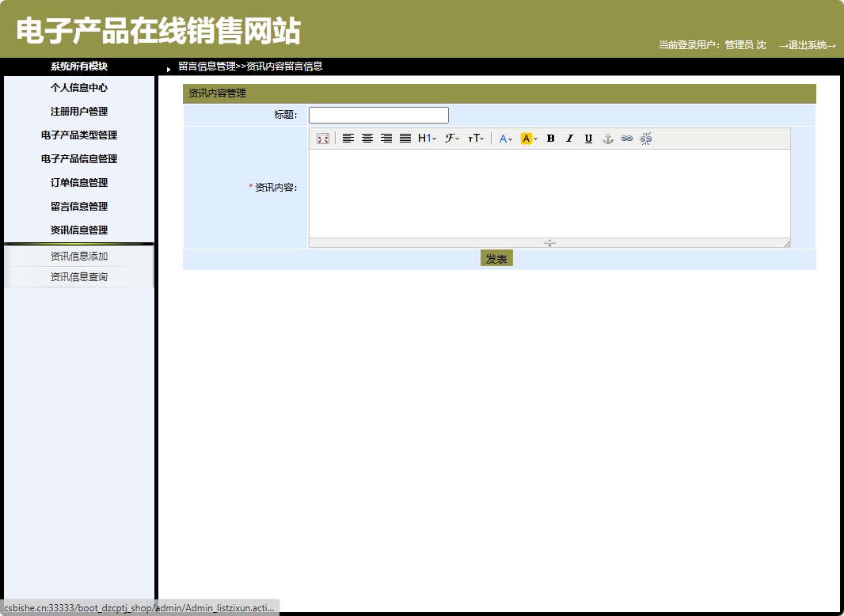Open the font color picker dropdown
The height and width of the screenshot is (616, 844).
point(504,139)
